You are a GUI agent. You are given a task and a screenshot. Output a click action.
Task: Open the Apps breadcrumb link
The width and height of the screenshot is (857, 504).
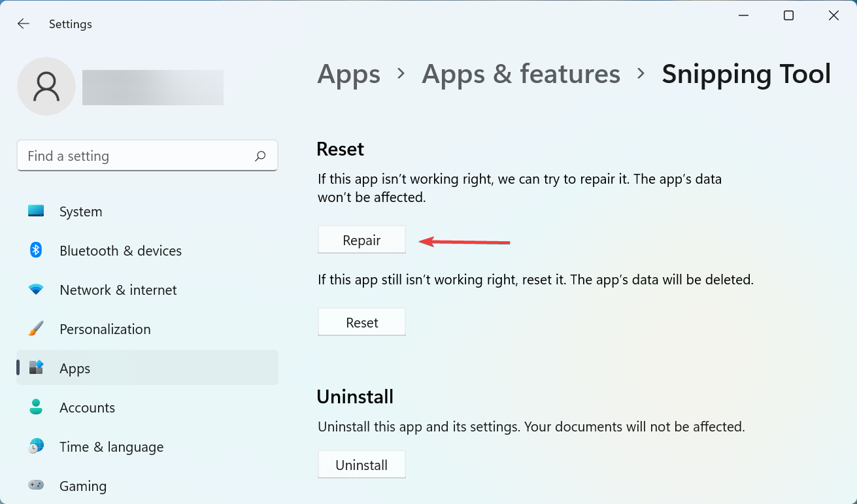(348, 74)
